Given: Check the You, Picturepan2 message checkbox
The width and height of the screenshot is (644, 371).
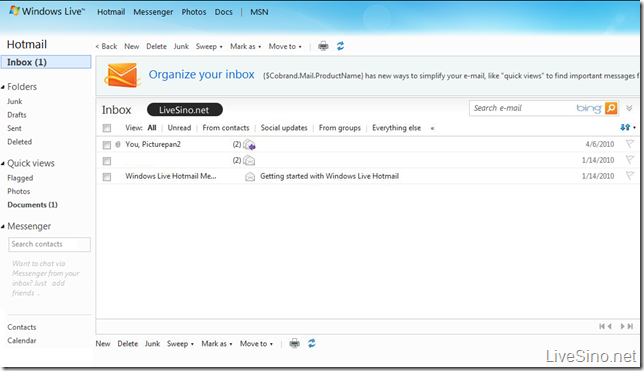Looking at the screenshot, I should point(107,145).
